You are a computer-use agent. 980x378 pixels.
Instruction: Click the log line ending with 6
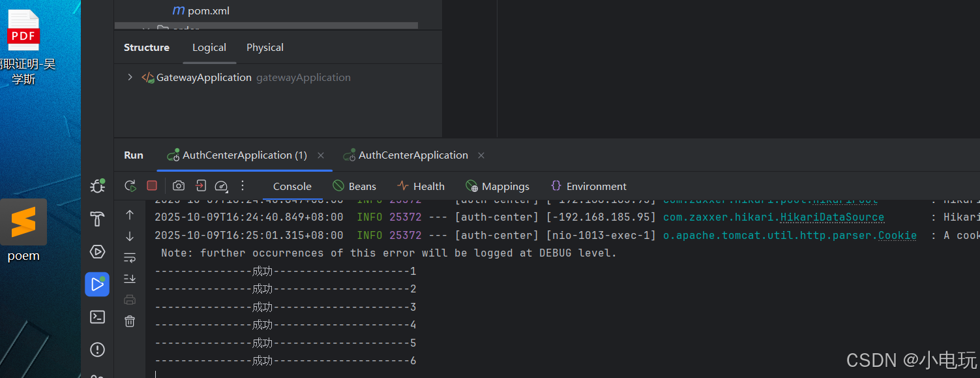tap(286, 361)
